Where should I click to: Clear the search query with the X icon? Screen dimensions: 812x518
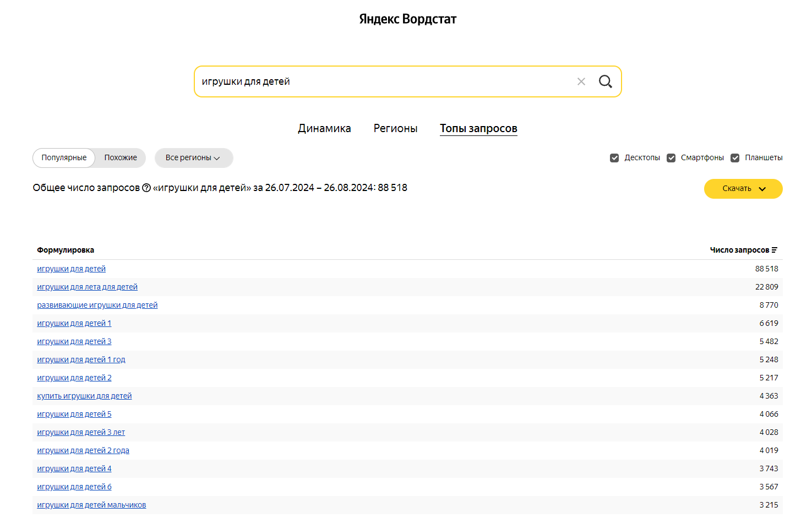pyautogui.click(x=581, y=81)
